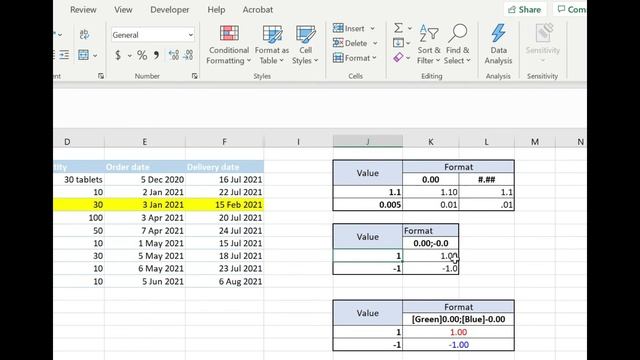The image size is (640, 360).
Task: Click the AutoSum sigma icon
Action: [x=398, y=28]
